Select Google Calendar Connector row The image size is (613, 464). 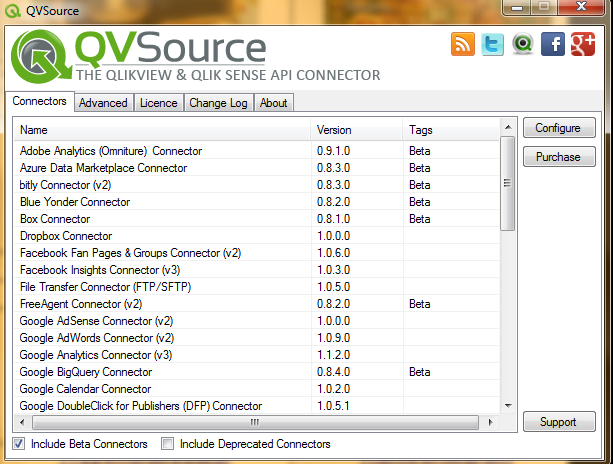pyautogui.click(x=257, y=389)
